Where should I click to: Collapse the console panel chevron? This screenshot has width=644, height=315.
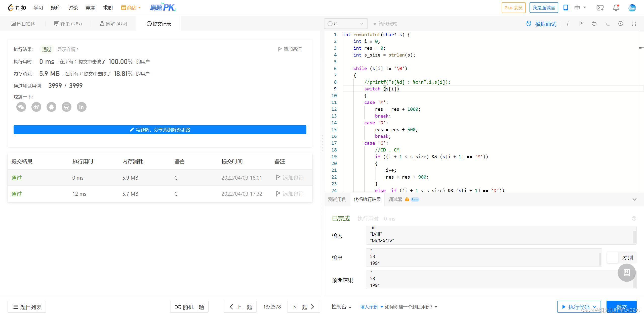[634, 199]
